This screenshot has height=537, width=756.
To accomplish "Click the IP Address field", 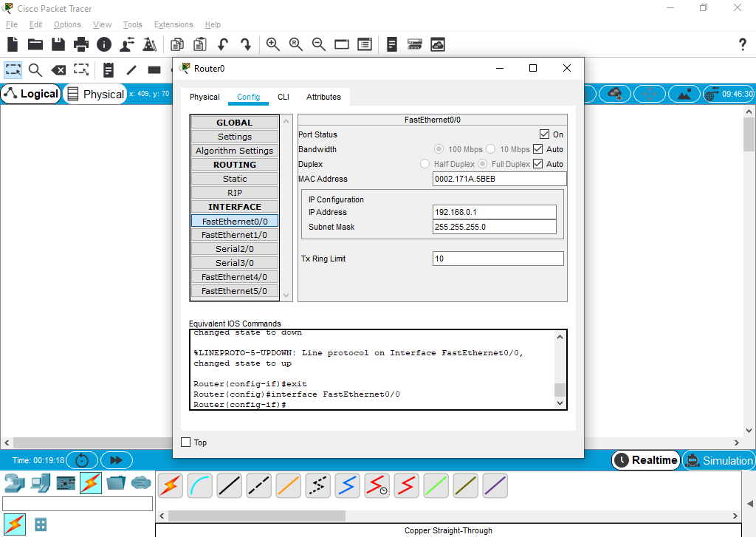I will (494, 212).
